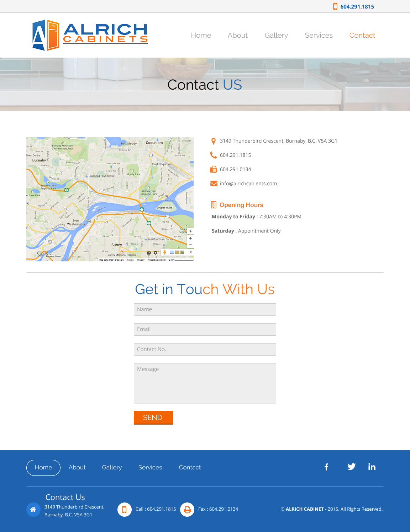This screenshot has width=410, height=532.
Task: Click the map help icon
Action: 149,252
